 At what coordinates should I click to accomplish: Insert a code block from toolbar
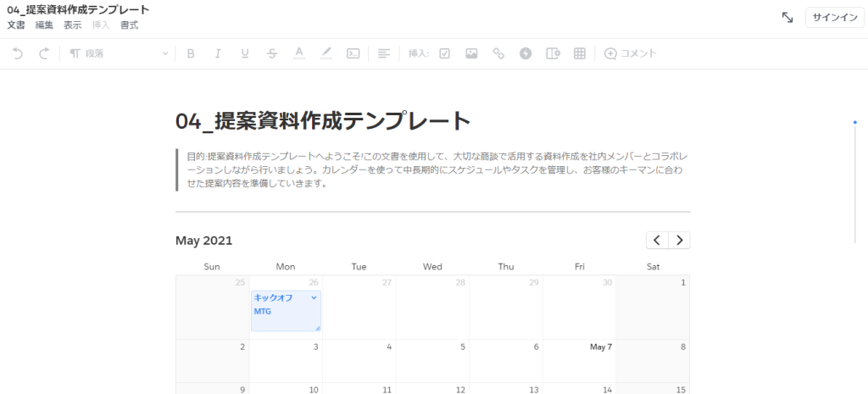pos(353,53)
